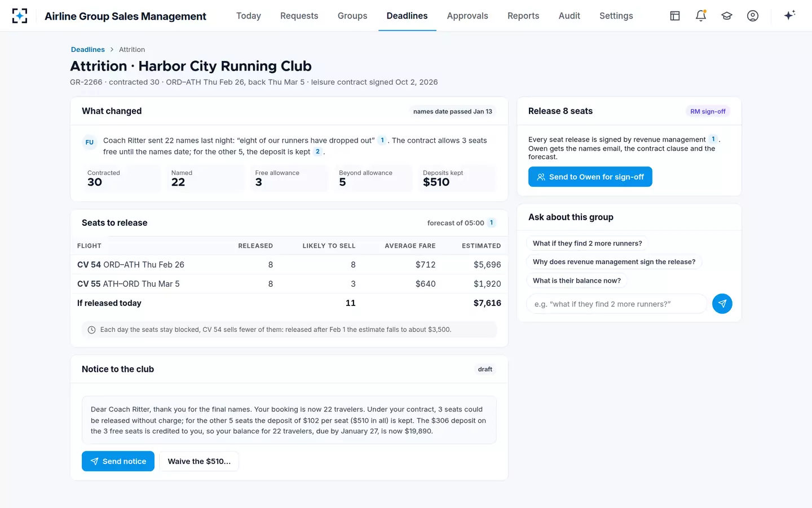Select the Deadlines tab
This screenshot has width=812, height=508.
pos(407,16)
